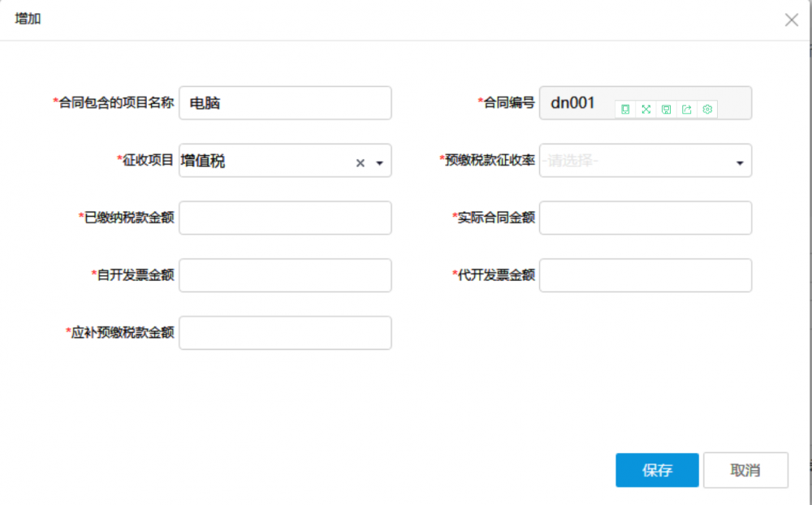Click the 合同包含的项目名称 input field

(x=285, y=103)
